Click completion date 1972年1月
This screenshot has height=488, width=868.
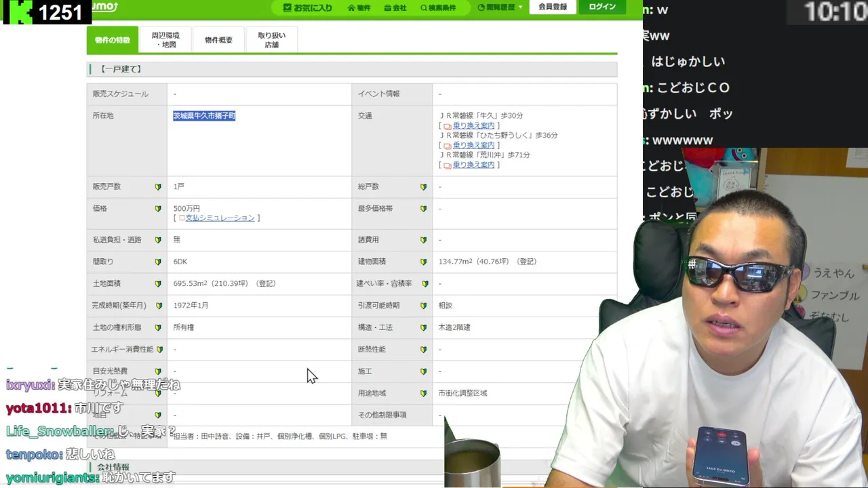(x=191, y=306)
